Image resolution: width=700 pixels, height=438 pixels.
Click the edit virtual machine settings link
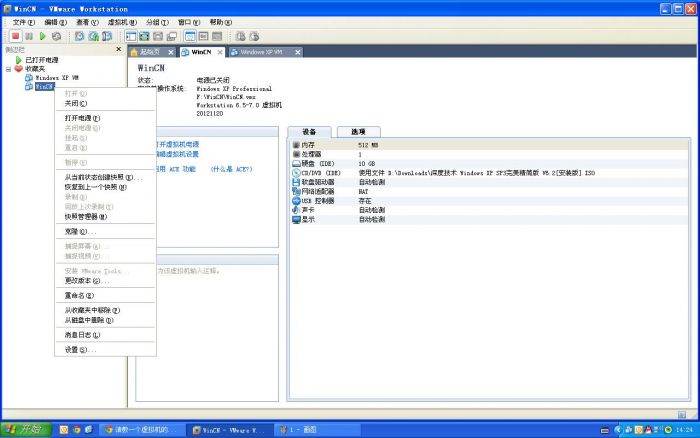tap(178, 154)
